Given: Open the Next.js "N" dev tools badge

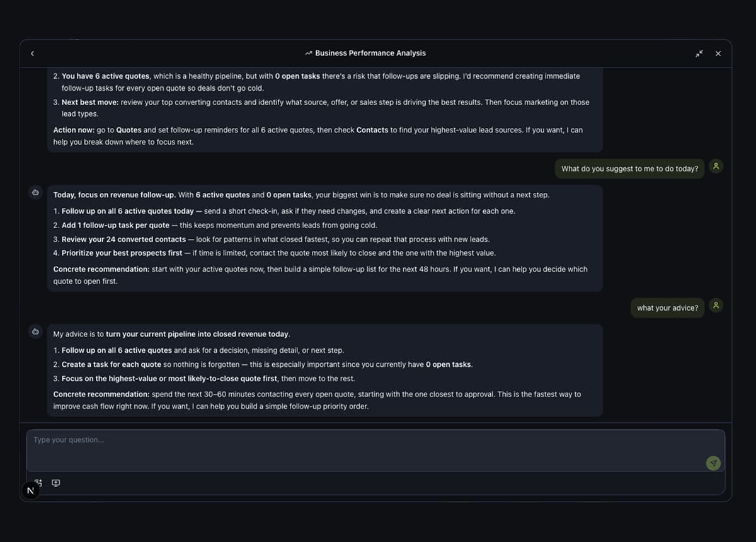Looking at the screenshot, I should click(31, 490).
